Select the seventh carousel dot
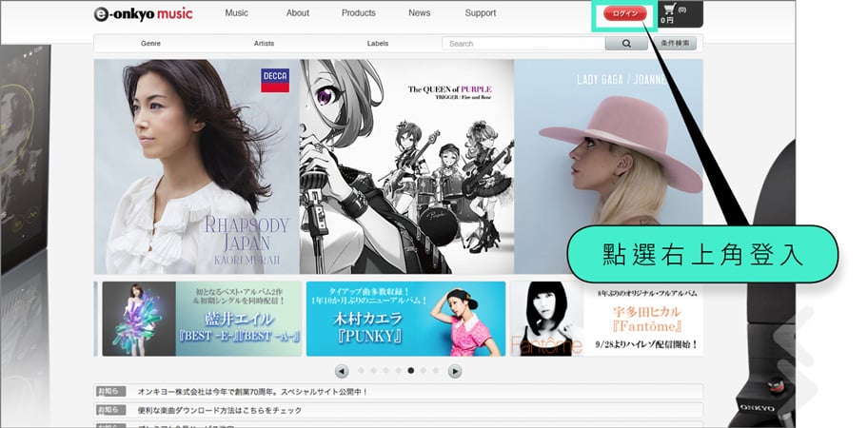This screenshot has width=868, height=428. coord(436,371)
